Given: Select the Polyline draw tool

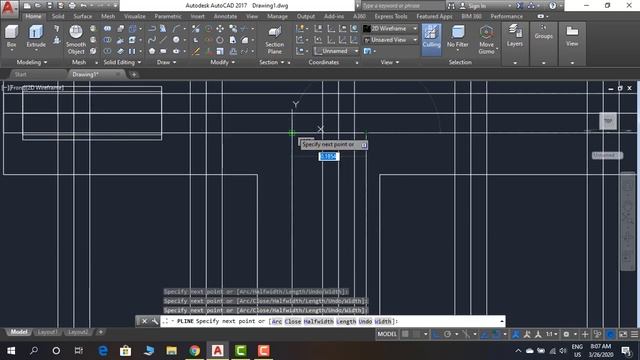Looking at the screenshot, I should click(152, 29).
